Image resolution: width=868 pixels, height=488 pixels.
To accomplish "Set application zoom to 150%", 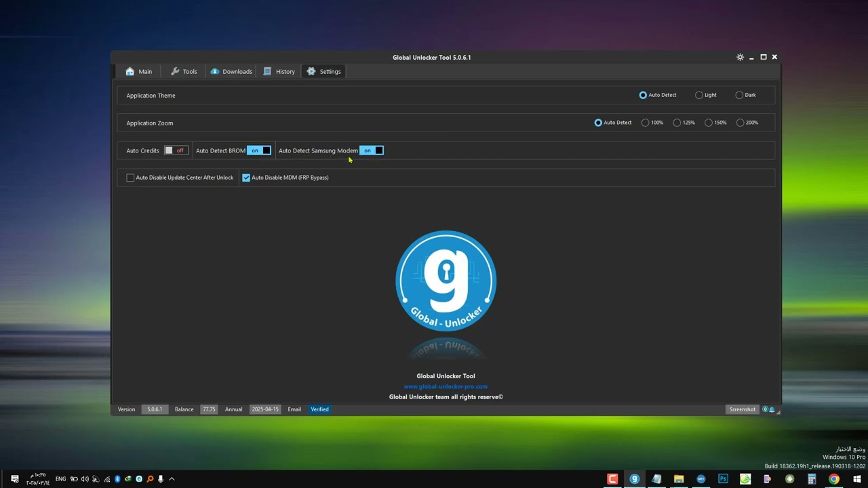I will point(715,123).
